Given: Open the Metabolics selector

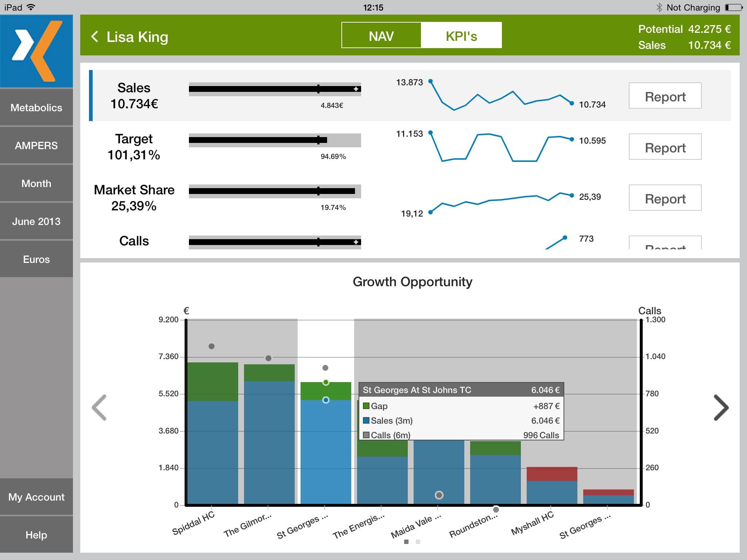Looking at the screenshot, I should pyautogui.click(x=36, y=108).
